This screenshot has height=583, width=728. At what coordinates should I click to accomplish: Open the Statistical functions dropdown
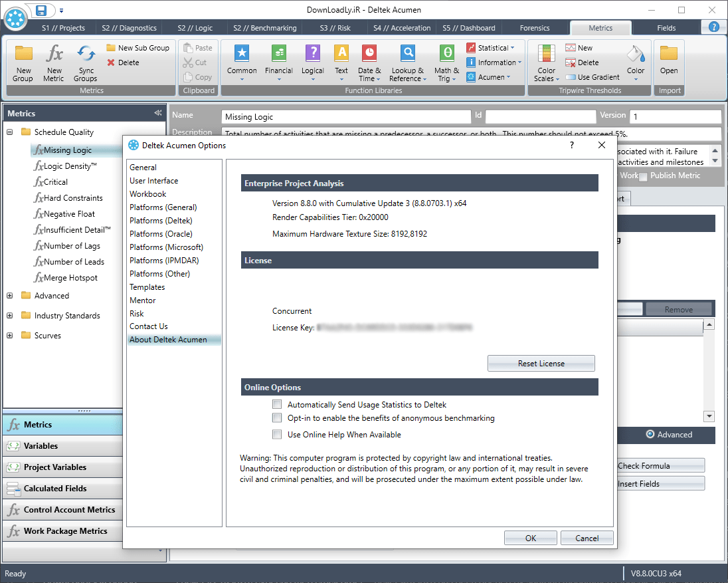point(490,48)
